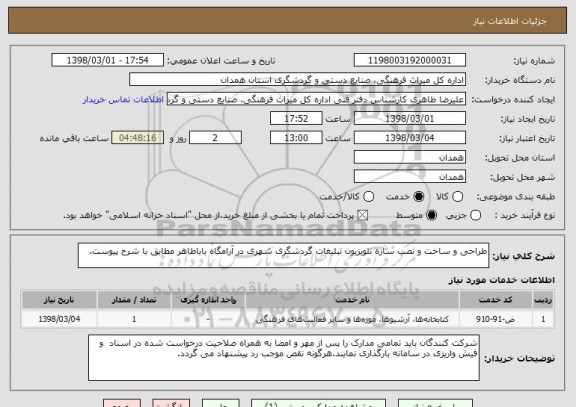Click the شماره نیاز field 1198003192000031
The image size is (576, 407).
(x=410, y=60)
